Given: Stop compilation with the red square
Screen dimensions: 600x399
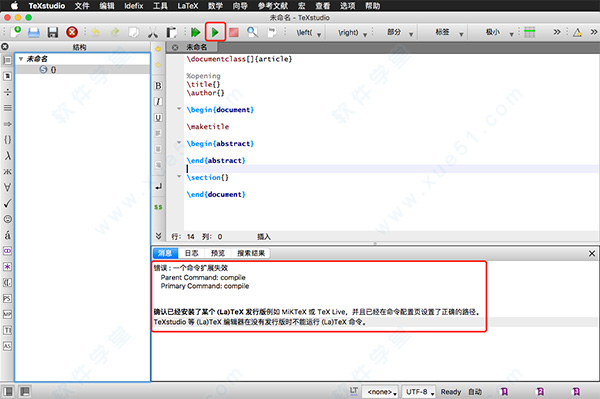Looking at the screenshot, I should click(234, 32).
